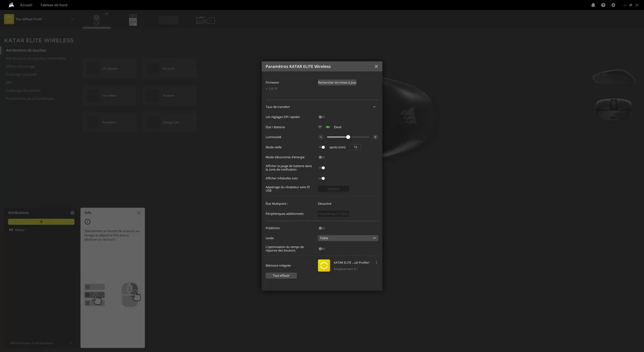Select the mouse device icon in device bar
Screen dimensions: 644x352
point(96,20)
